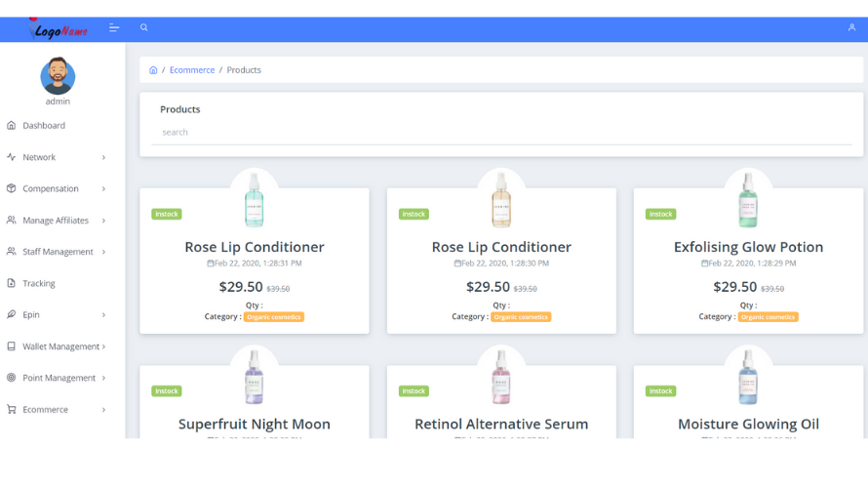Select the Point Management menu item
This screenshot has width=868, height=488.
[59, 378]
